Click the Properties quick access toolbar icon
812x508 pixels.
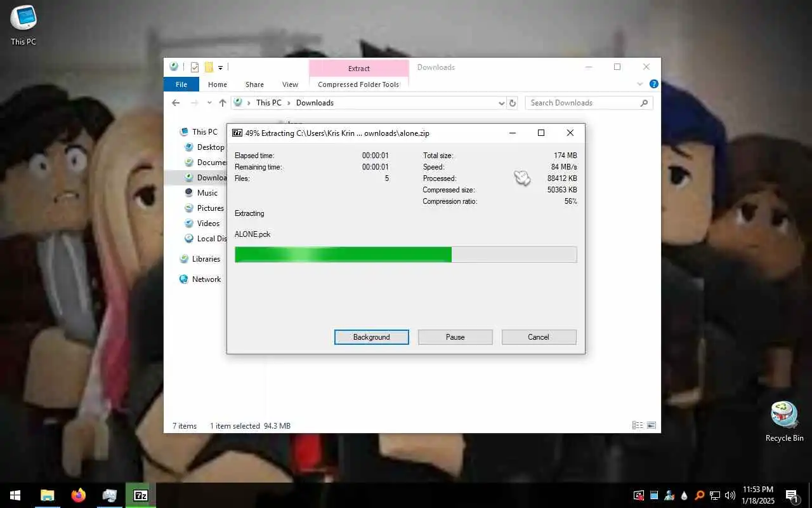pyautogui.click(x=194, y=67)
